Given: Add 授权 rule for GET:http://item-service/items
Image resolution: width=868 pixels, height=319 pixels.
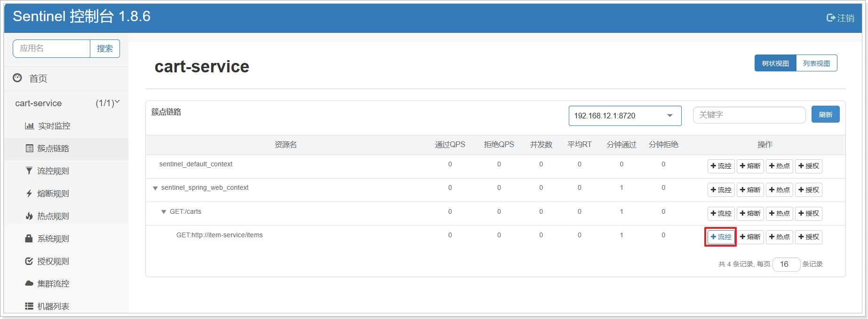Looking at the screenshot, I should click(x=809, y=237).
